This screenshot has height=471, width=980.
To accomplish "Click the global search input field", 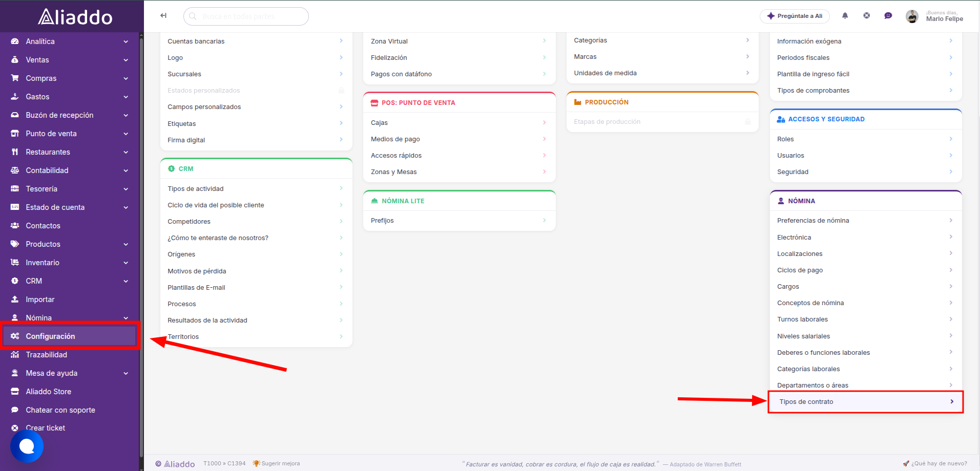I will coord(246,16).
